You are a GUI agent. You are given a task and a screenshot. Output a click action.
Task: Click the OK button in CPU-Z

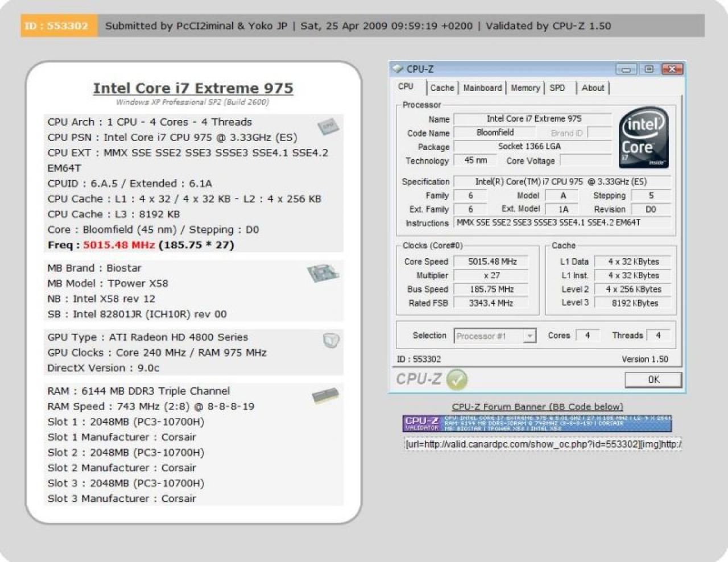[x=653, y=379]
